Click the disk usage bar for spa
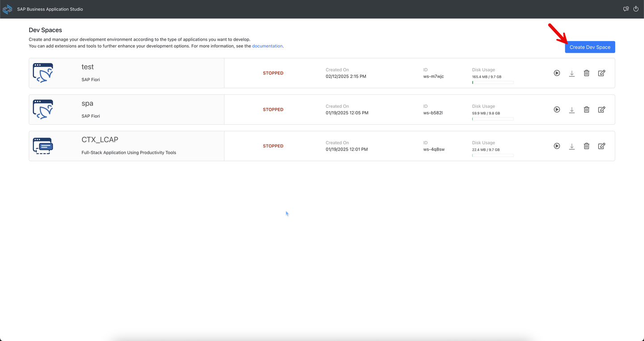Image resolution: width=644 pixels, height=341 pixels. coord(493,119)
